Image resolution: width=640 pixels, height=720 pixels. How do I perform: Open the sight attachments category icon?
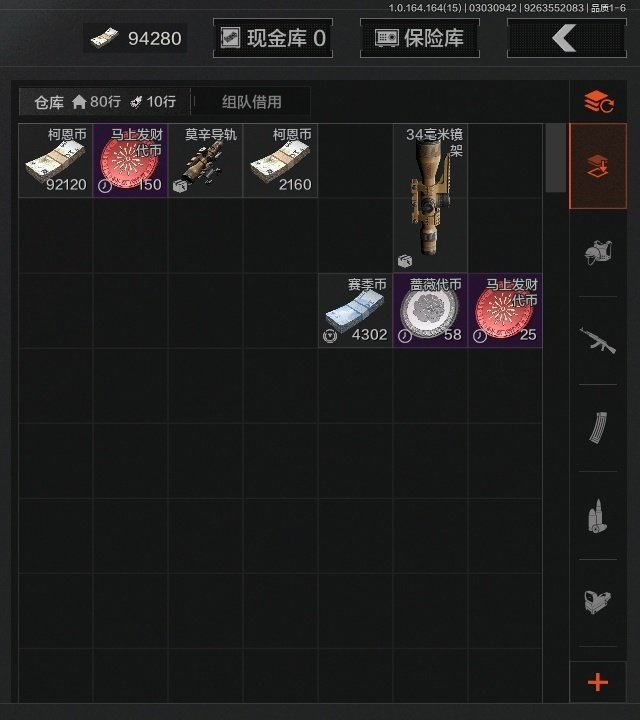(x=598, y=602)
